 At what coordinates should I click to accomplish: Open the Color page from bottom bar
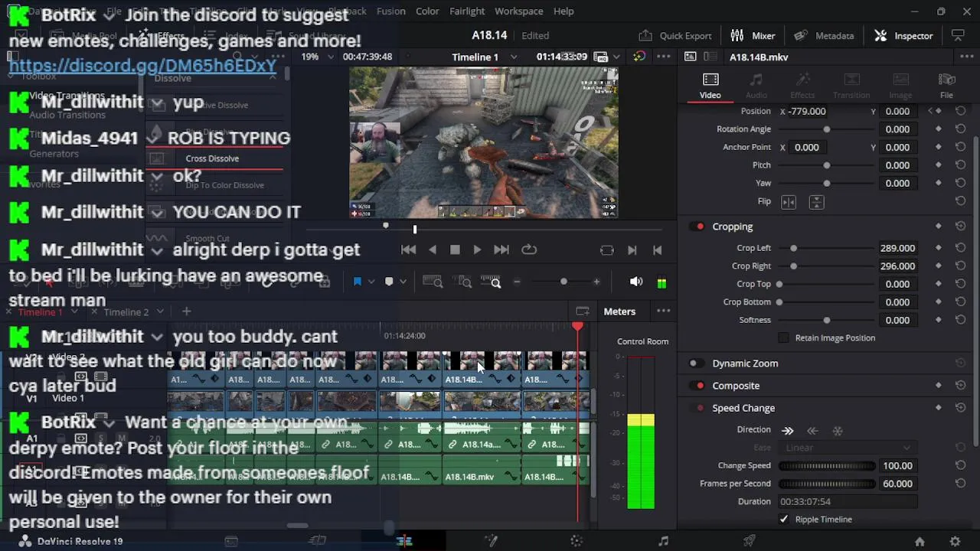[x=577, y=541]
